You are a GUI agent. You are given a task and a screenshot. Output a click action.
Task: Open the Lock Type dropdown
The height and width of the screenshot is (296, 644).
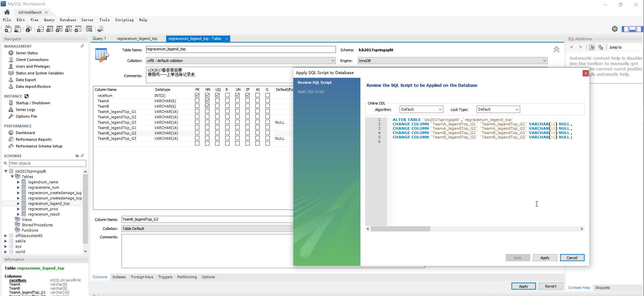pyautogui.click(x=498, y=109)
